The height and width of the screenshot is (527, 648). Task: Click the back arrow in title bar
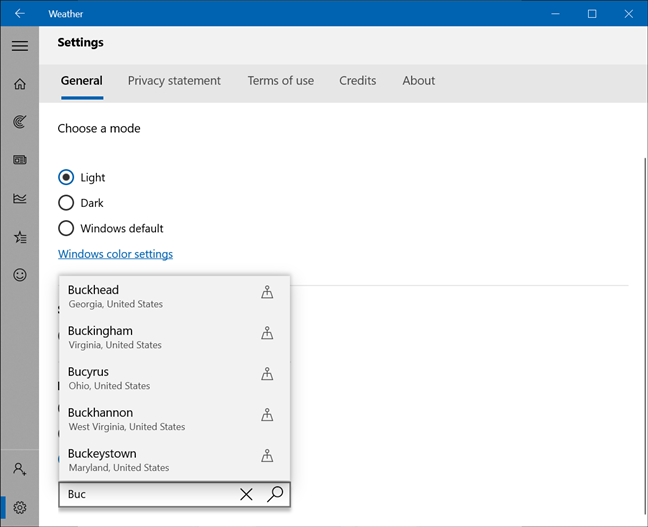[x=19, y=14]
